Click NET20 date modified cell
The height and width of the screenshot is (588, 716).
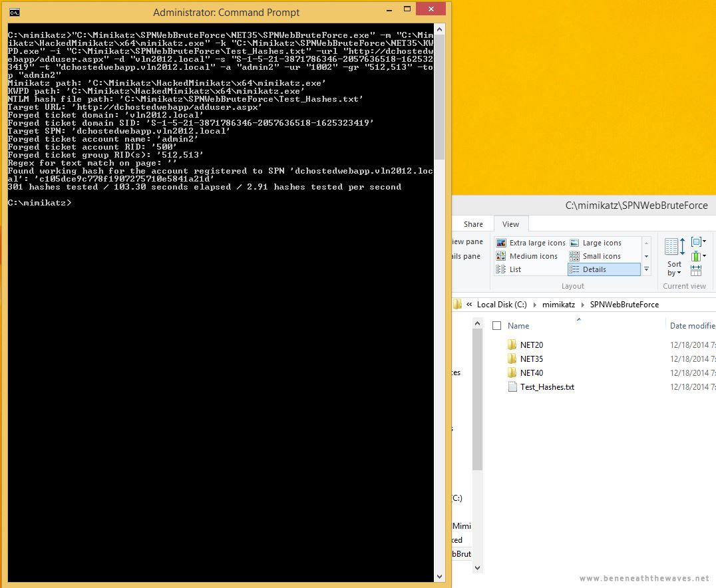692,345
